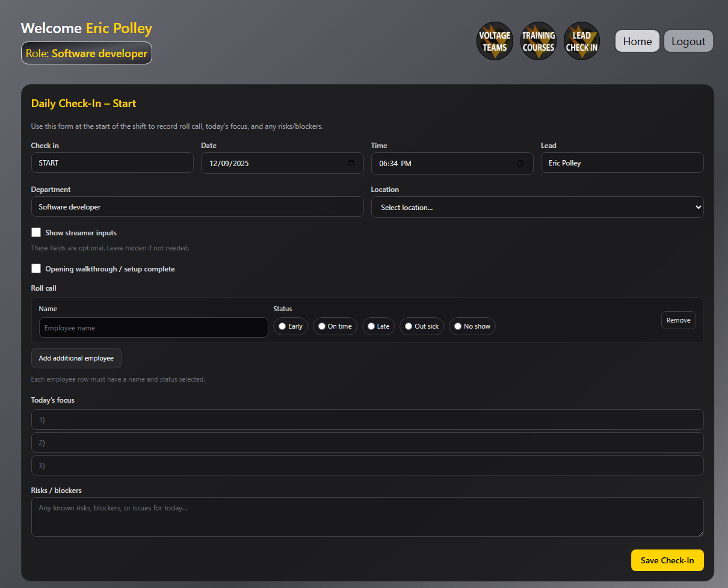Open the Voltage Teams icon
Image resolution: width=728 pixels, height=588 pixels.
point(495,41)
